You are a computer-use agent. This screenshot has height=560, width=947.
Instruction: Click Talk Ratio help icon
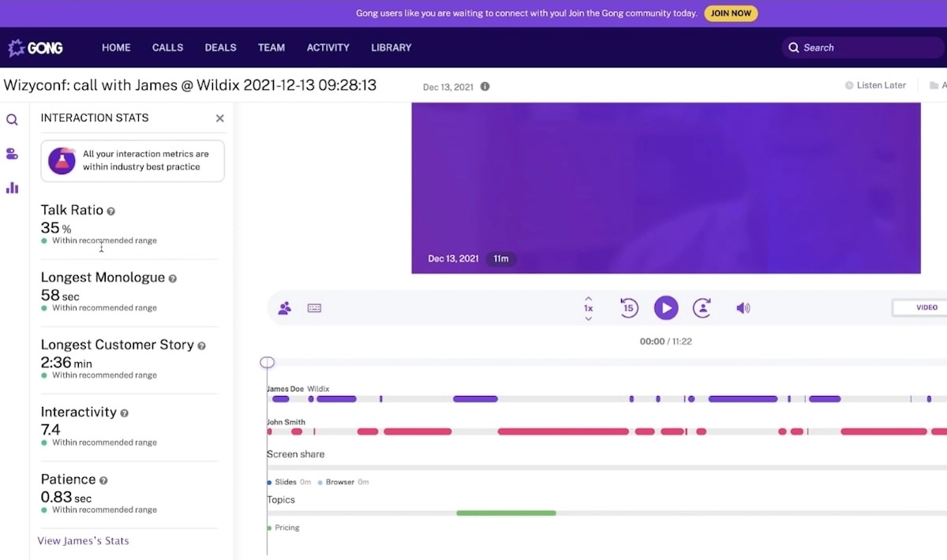click(111, 211)
